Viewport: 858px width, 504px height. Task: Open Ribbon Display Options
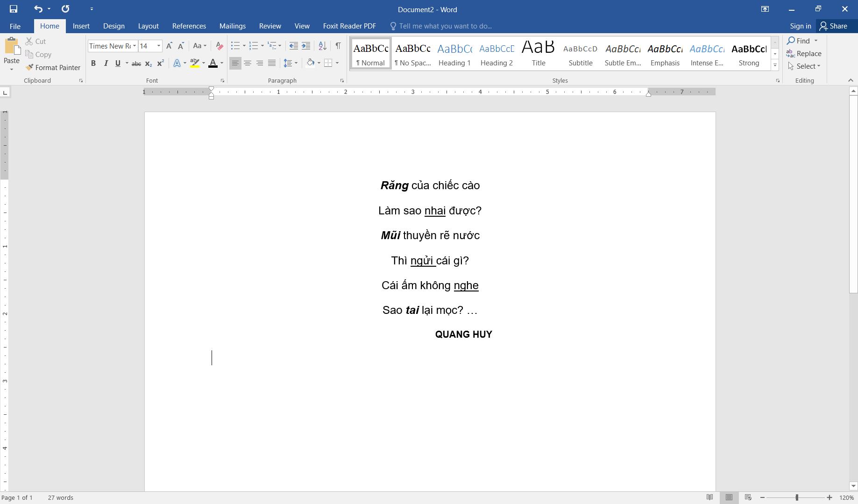pyautogui.click(x=765, y=9)
